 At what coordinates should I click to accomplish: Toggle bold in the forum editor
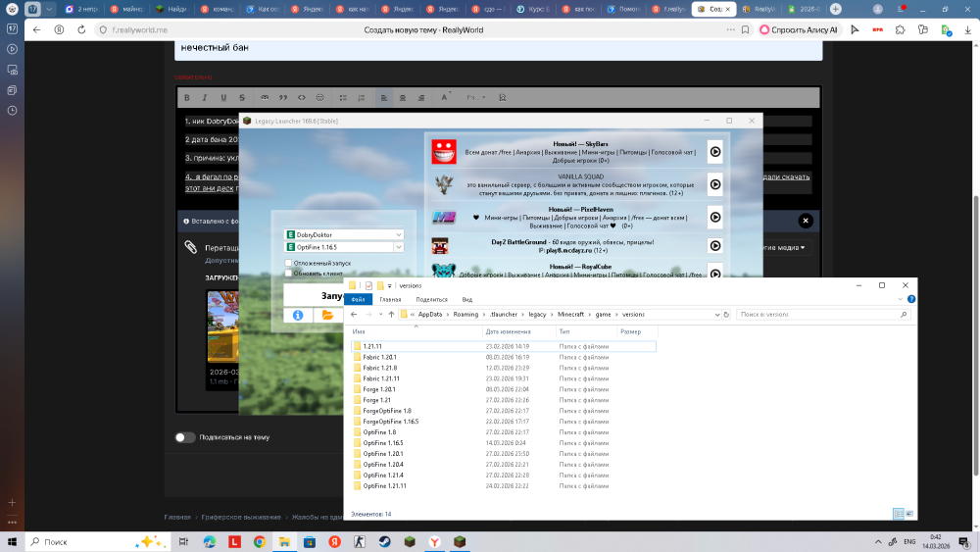187,97
